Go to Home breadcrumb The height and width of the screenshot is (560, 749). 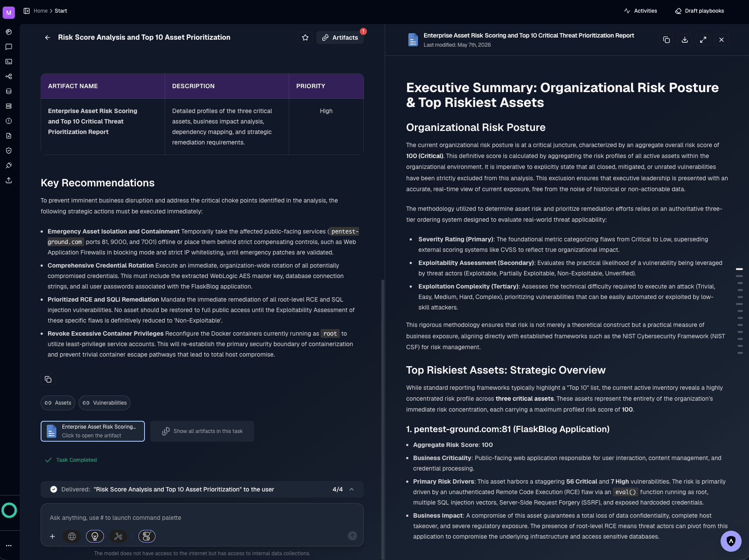(x=41, y=11)
